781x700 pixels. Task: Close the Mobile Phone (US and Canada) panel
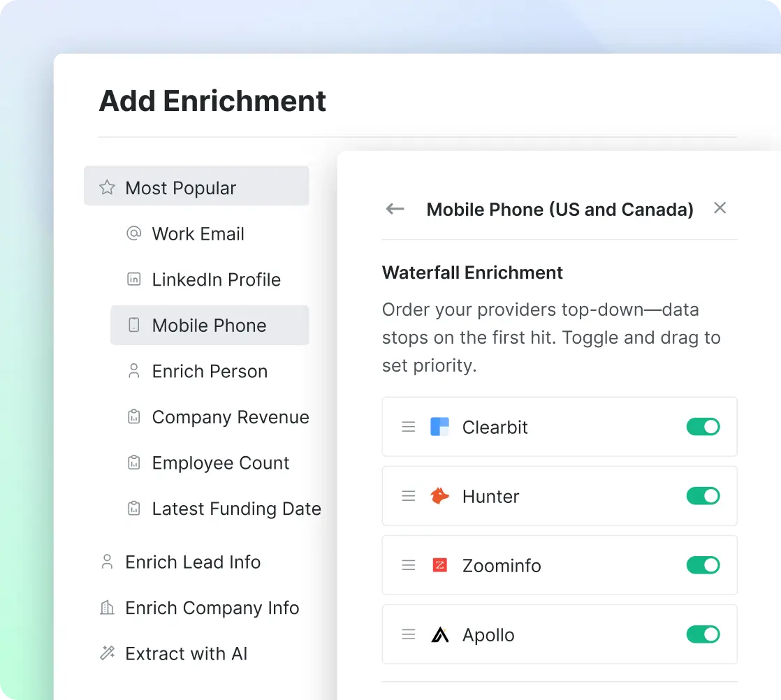point(720,207)
